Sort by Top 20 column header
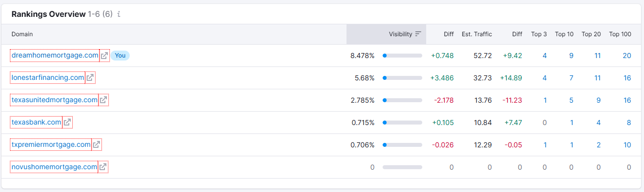 (591, 34)
